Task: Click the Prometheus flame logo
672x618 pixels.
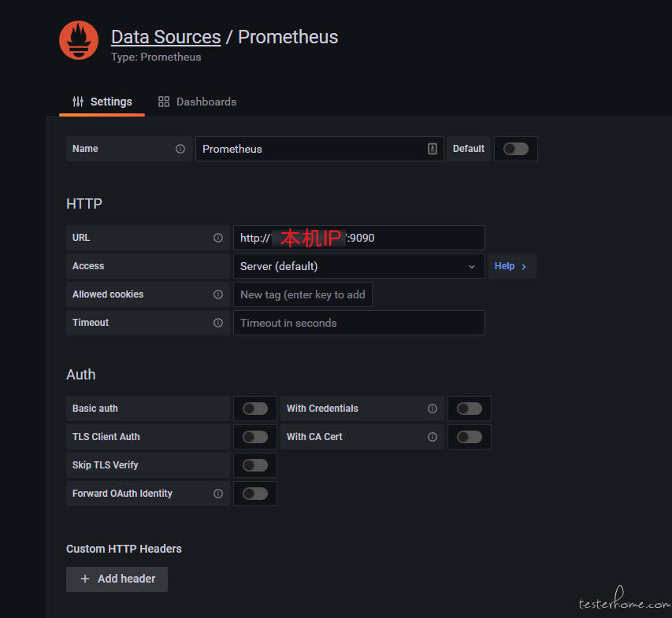Action: (79, 40)
